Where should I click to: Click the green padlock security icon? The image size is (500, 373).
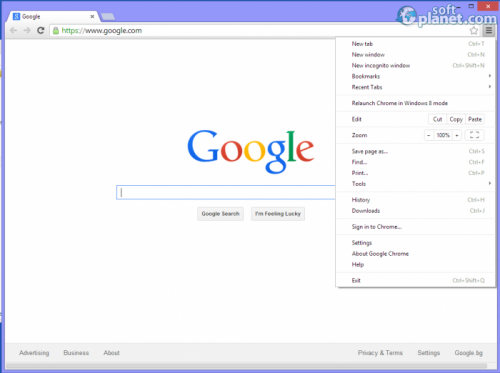coord(56,30)
